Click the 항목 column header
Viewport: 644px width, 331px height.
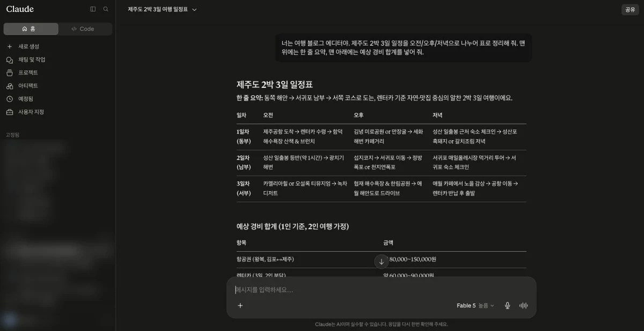pos(241,243)
